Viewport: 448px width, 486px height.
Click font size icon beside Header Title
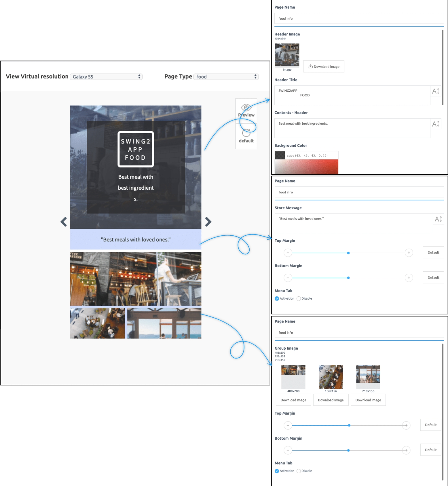point(436,91)
